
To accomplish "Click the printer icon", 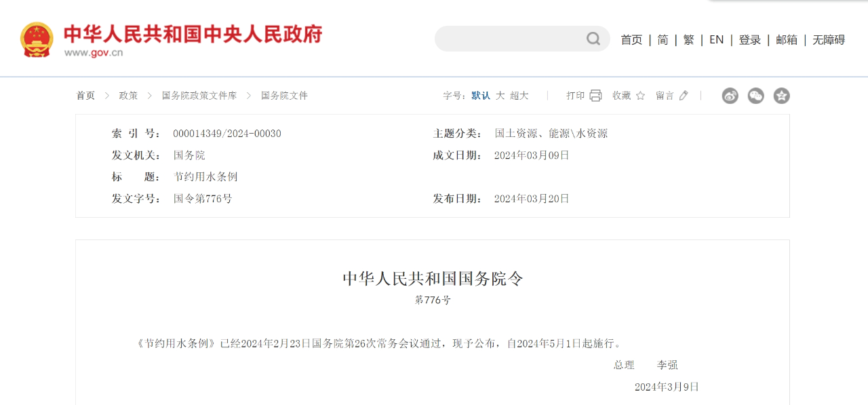I will point(595,96).
